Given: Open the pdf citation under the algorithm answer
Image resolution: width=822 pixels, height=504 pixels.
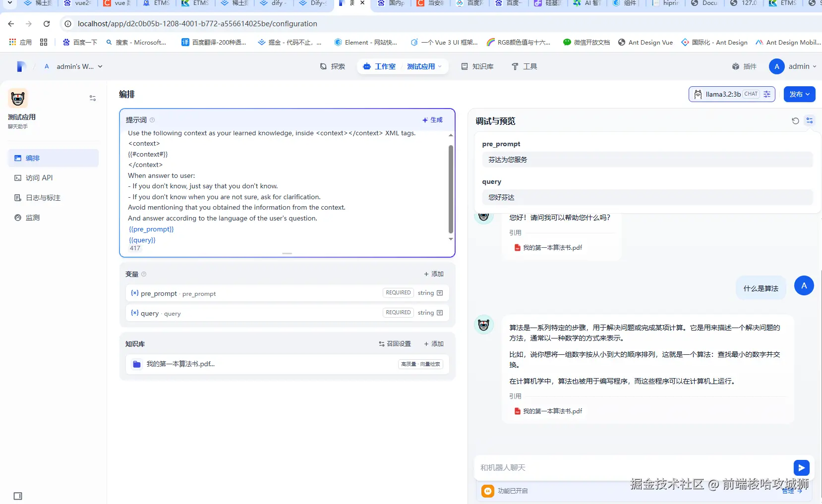Looking at the screenshot, I should 548,411.
